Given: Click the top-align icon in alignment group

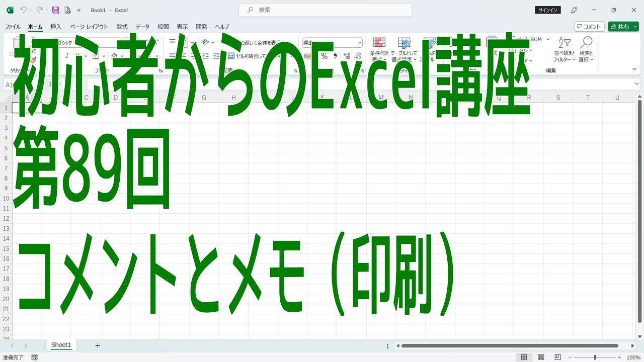Looking at the screenshot, I should pyautogui.click(x=172, y=42).
